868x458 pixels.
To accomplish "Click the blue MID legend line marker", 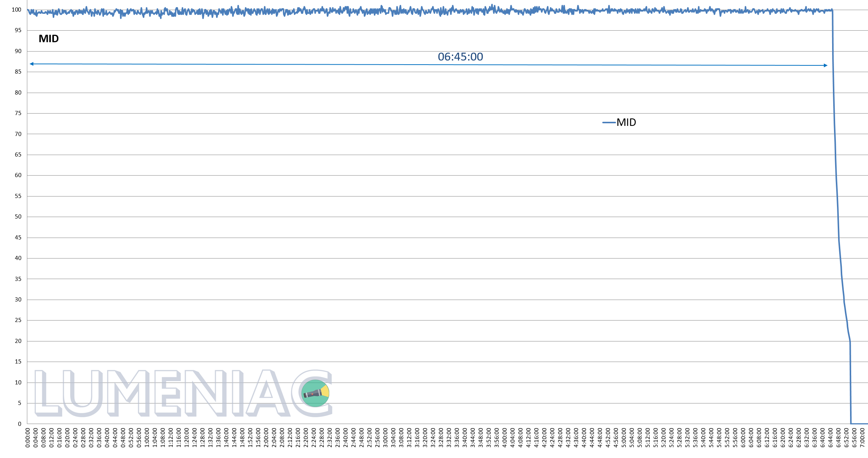I will 609,123.
